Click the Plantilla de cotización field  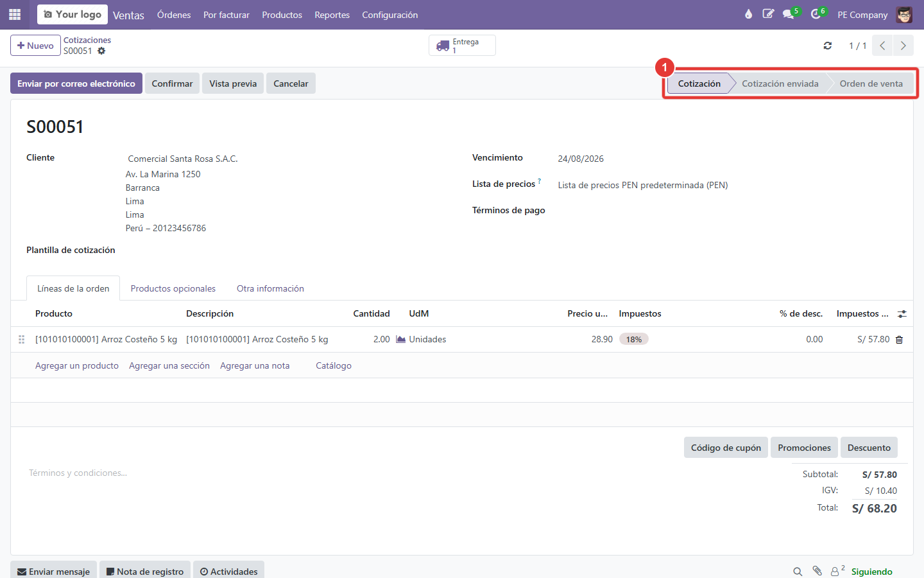[x=289, y=250]
